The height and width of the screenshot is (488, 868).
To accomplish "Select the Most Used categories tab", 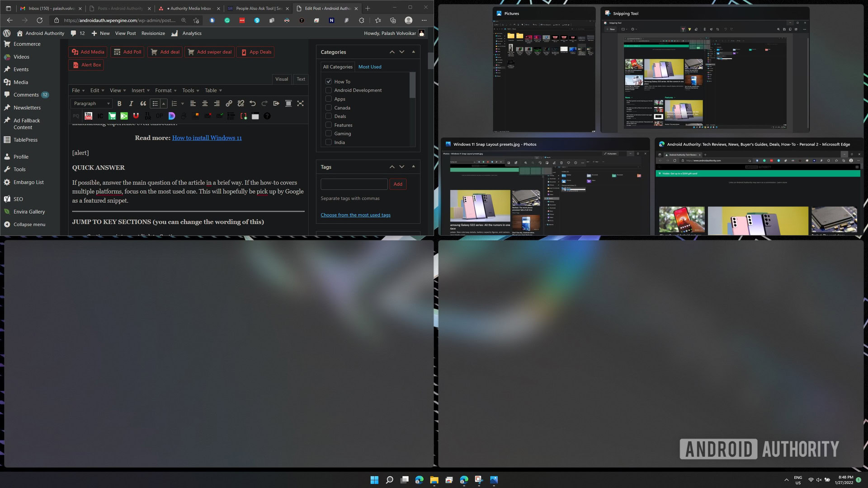I will (x=370, y=67).
